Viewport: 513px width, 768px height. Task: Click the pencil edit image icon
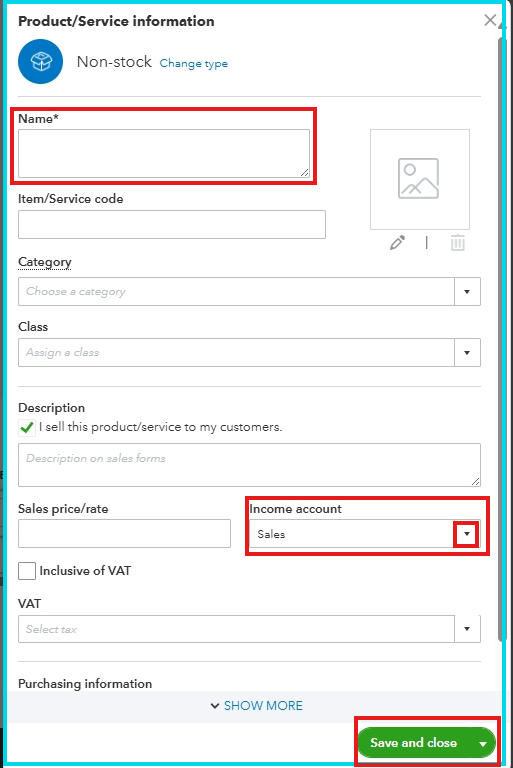tap(397, 242)
